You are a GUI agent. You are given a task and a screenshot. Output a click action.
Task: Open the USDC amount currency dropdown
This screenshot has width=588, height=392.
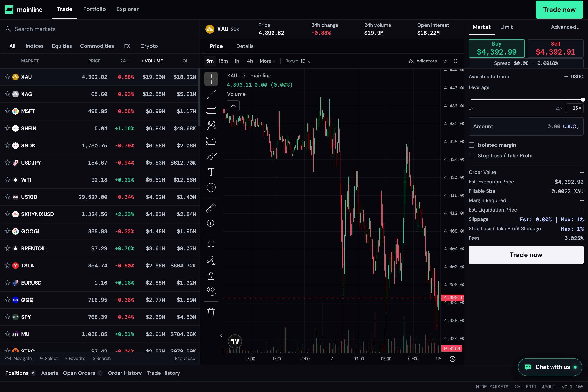tap(571, 127)
